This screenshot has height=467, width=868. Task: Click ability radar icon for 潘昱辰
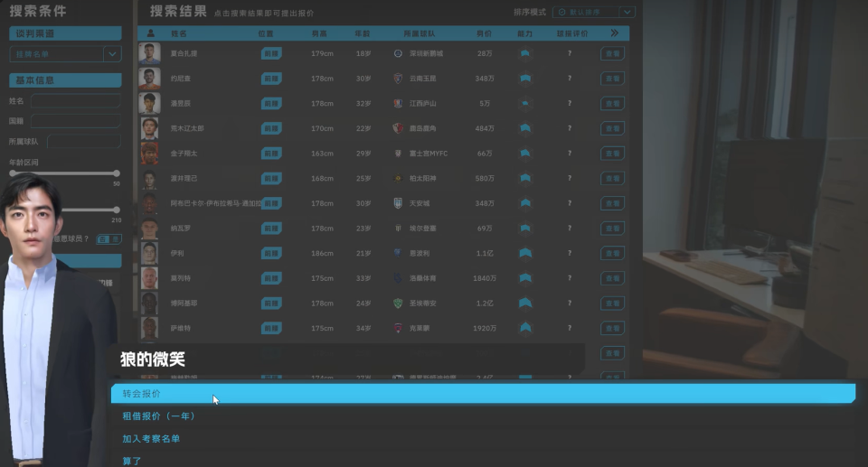524,104
